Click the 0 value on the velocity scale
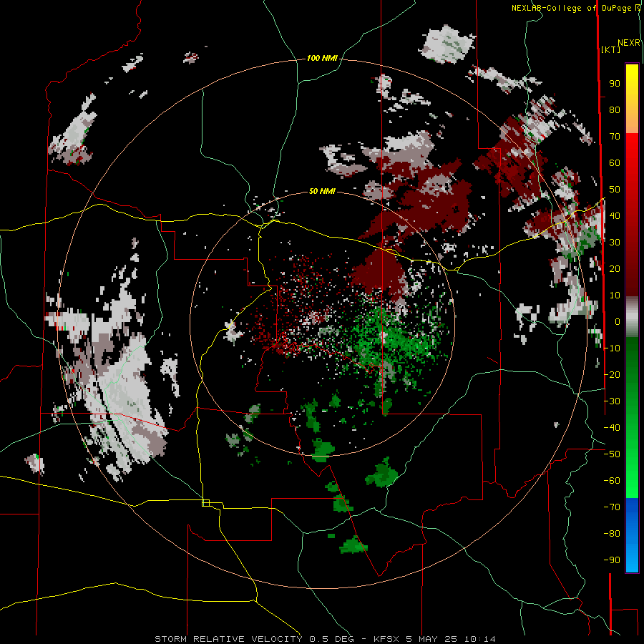644x644 pixels. point(618,322)
